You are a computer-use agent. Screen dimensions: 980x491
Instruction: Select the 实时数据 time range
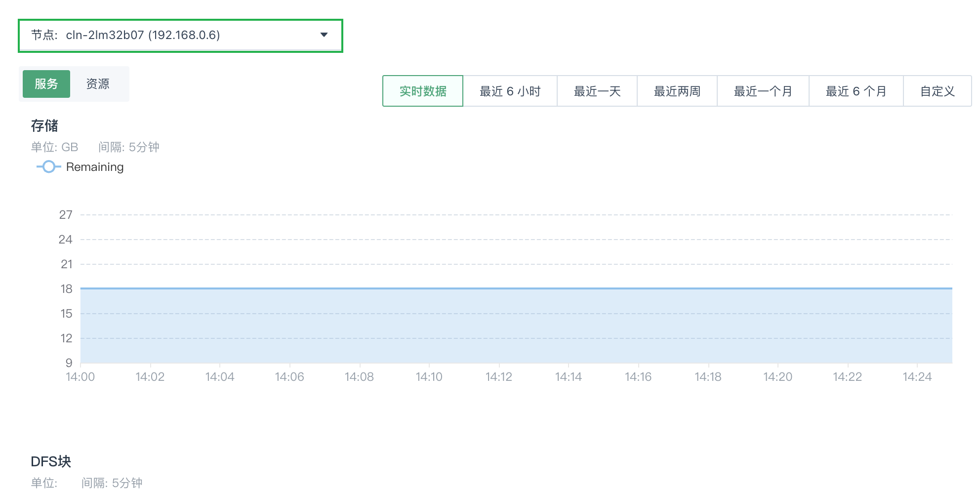point(423,91)
